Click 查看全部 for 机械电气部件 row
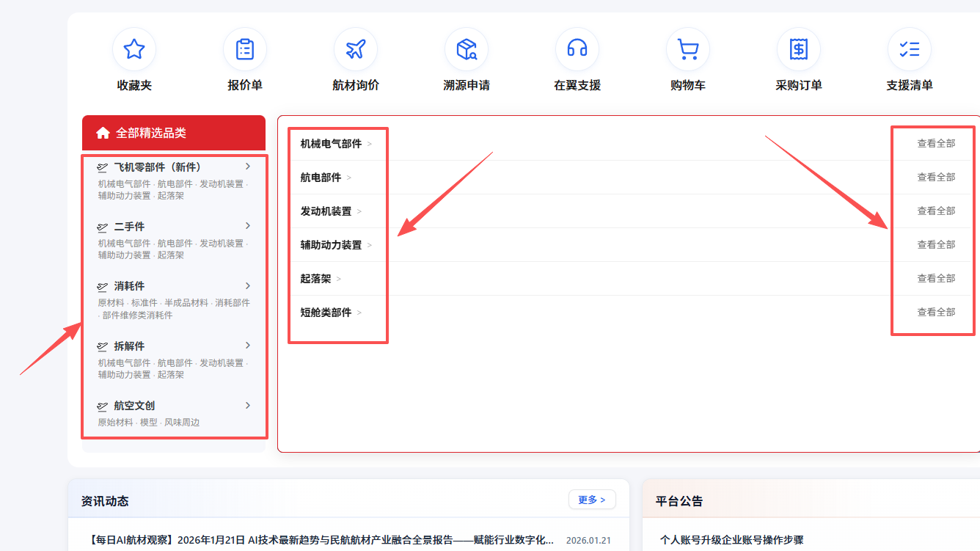Screen dimensions: 980x551 point(936,144)
